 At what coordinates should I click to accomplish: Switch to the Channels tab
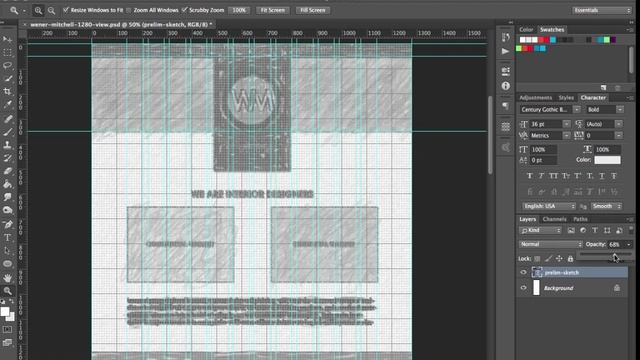point(554,219)
